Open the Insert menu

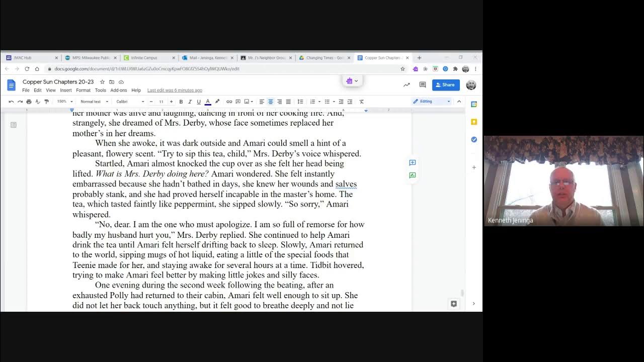tap(66, 90)
